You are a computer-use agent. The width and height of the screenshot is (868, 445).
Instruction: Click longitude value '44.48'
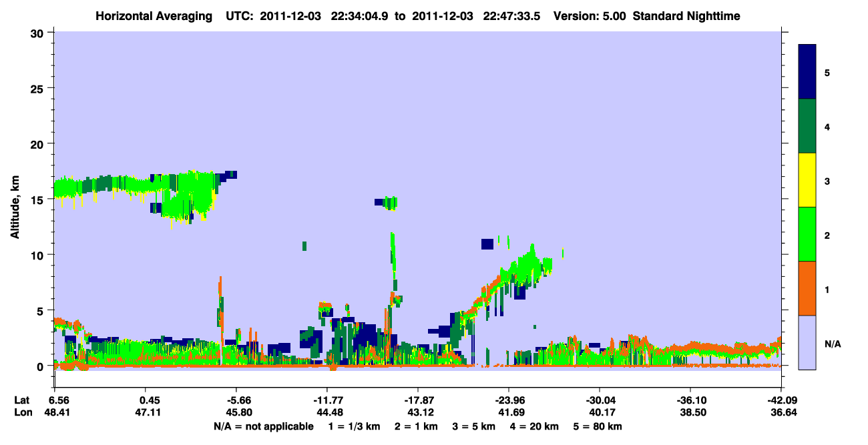coord(330,412)
